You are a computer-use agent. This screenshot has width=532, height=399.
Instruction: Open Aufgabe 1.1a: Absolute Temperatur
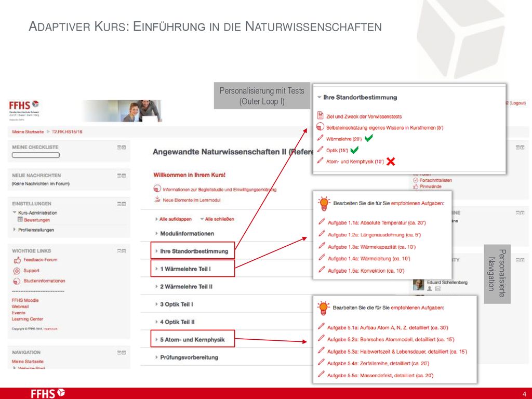377,222
